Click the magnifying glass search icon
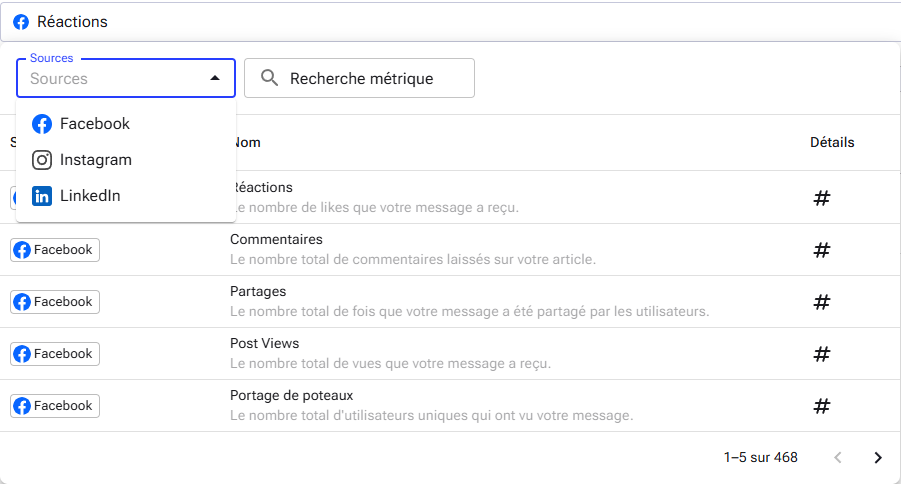901x484 pixels. tap(268, 78)
